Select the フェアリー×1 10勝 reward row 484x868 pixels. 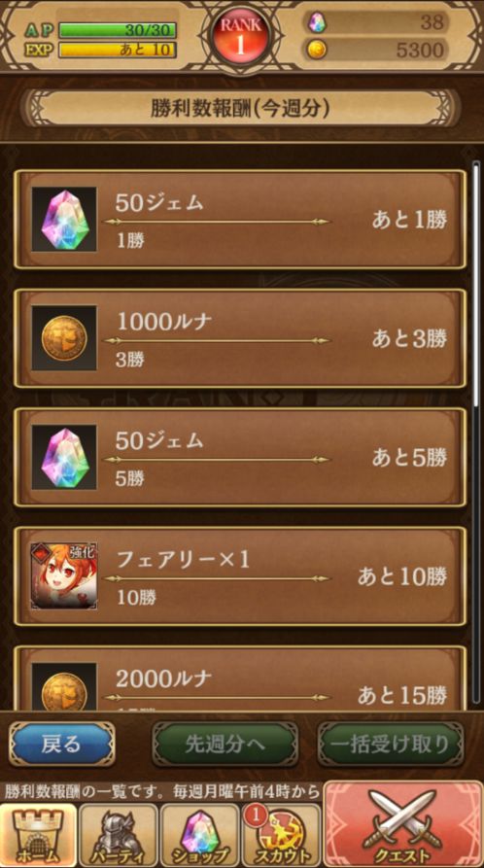click(240, 576)
